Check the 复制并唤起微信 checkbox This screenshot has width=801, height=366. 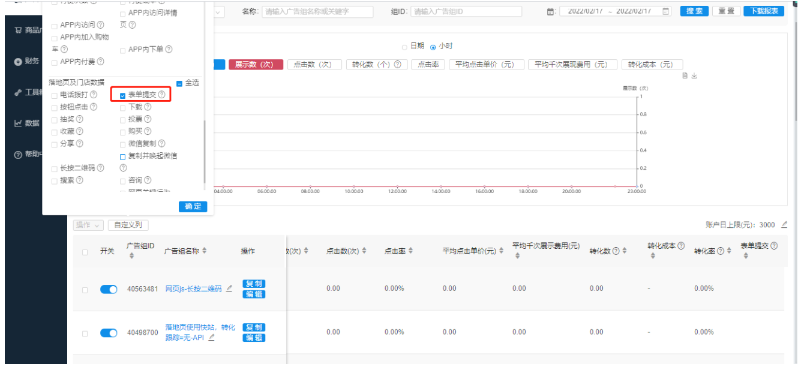123,156
